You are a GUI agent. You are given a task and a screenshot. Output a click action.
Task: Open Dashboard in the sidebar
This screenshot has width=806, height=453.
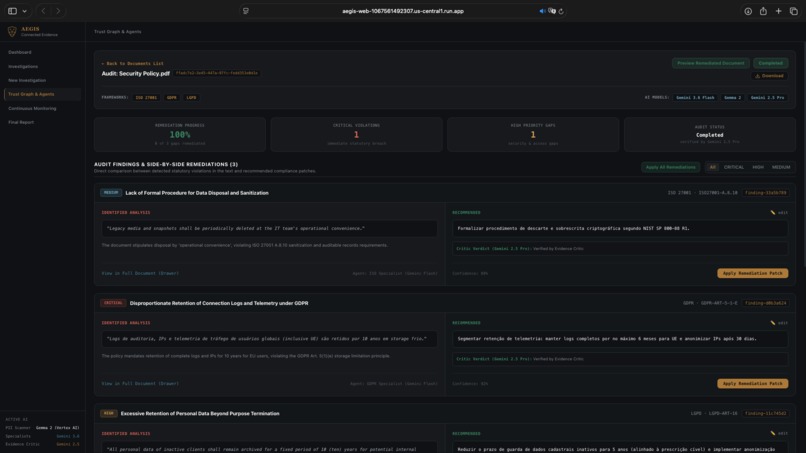tap(20, 52)
